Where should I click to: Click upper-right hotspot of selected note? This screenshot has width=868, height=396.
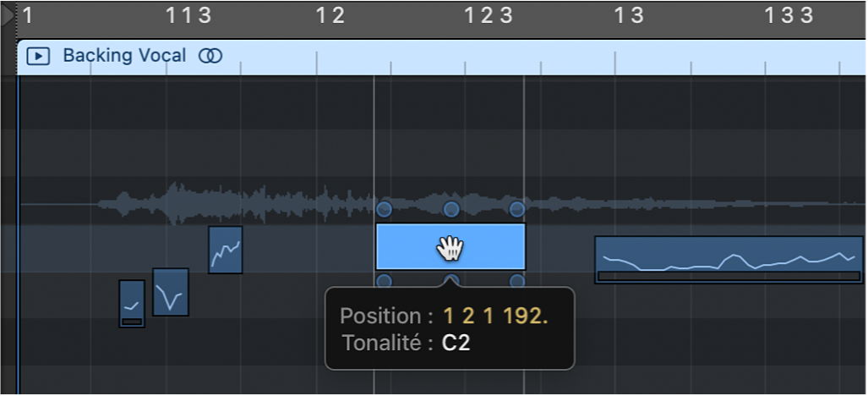pos(517,208)
